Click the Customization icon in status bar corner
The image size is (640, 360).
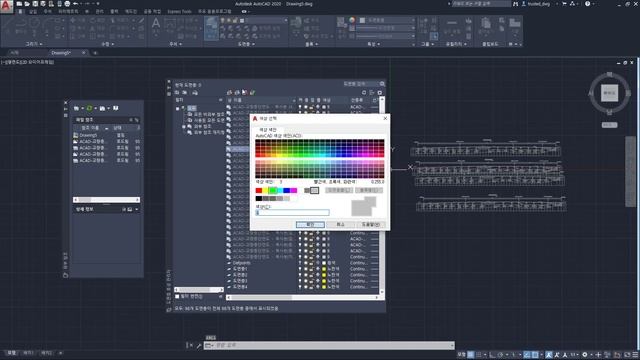pos(636,355)
